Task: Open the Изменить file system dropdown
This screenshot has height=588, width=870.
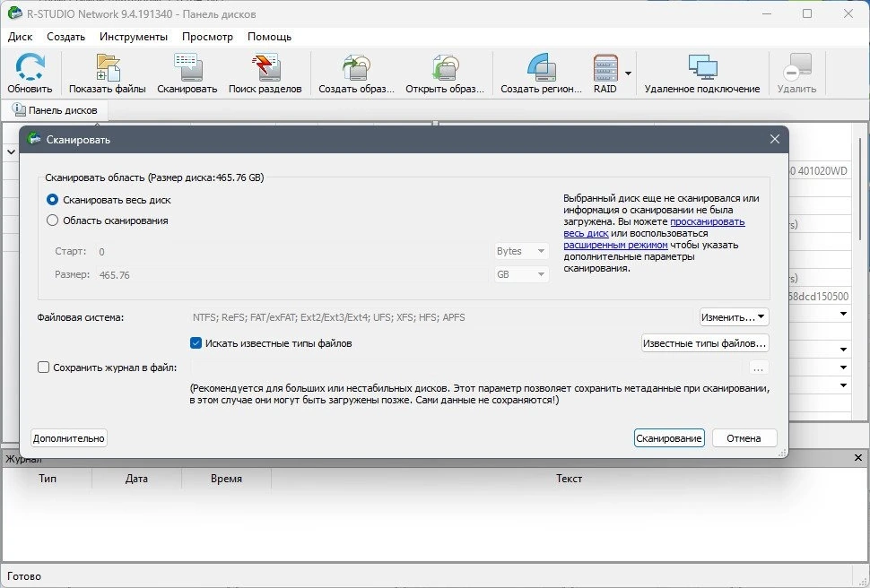Action: pyautogui.click(x=734, y=317)
